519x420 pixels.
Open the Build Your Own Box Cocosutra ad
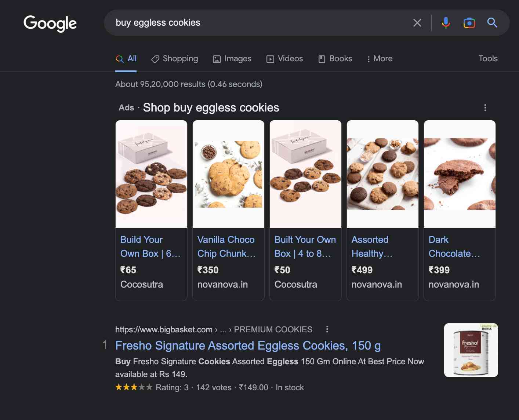(151, 246)
